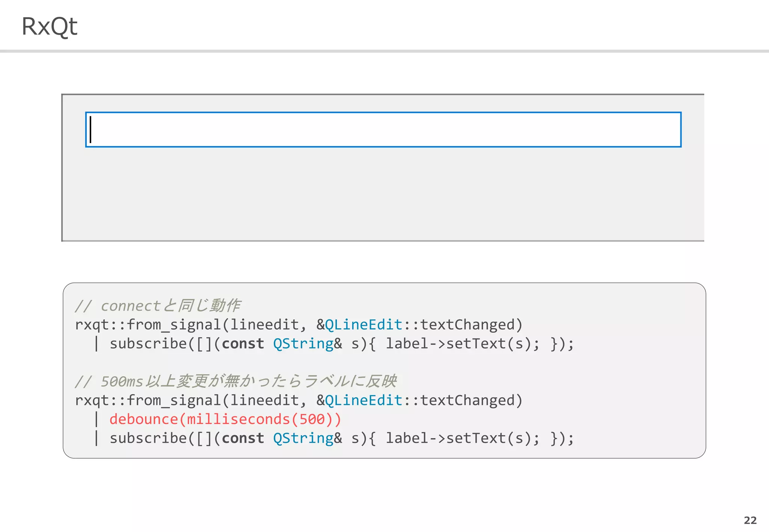Click label->setText(s) in the last code line
The image size is (769, 532).
(459, 439)
